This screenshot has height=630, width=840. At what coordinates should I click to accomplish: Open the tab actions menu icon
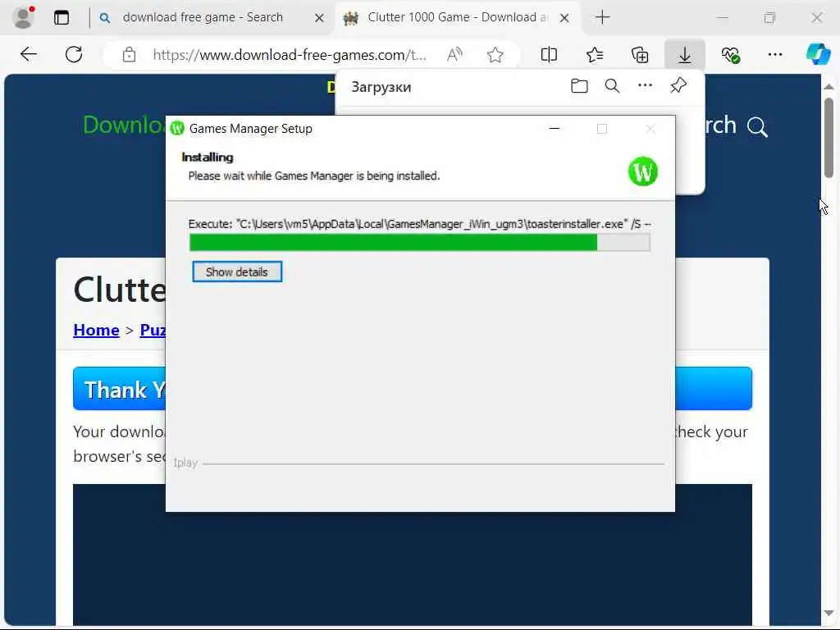click(x=62, y=18)
